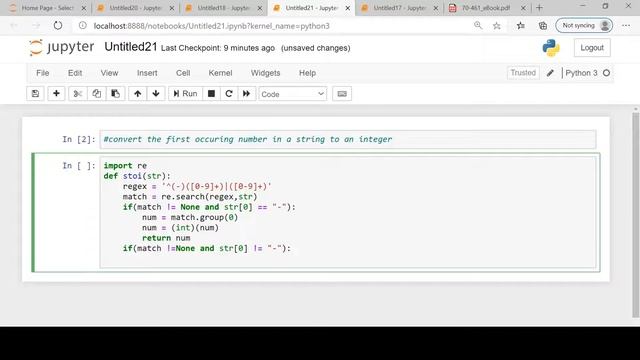Restart kernel and rerun all with fast-forward icon
The height and width of the screenshot is (360, 640).
coord(247,94)
